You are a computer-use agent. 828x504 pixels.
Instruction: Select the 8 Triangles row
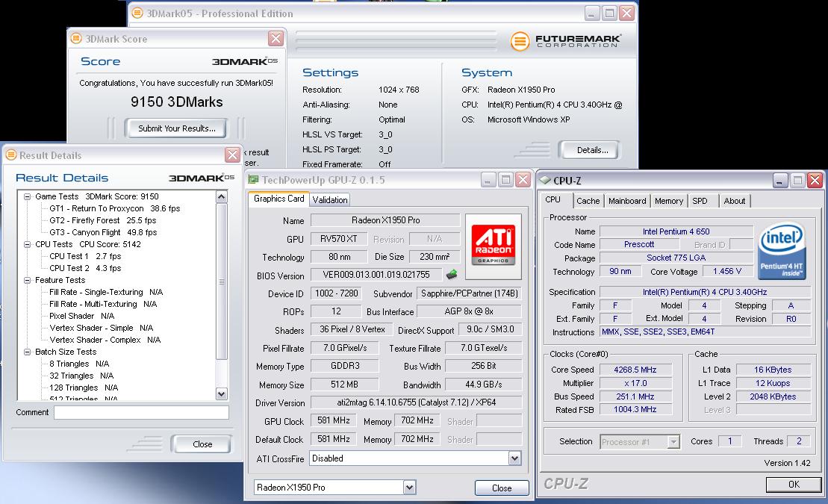click(x=79, y=364)
